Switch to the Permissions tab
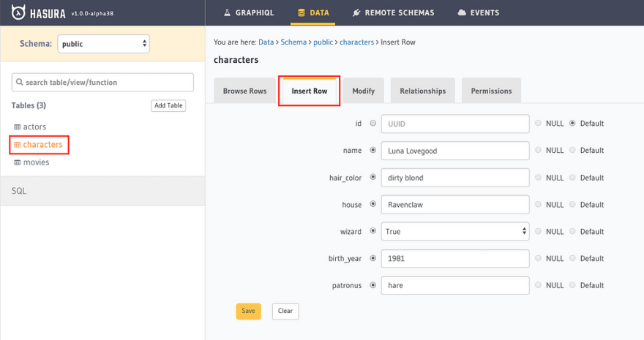The image size is (644, 340). pos(491,91)
